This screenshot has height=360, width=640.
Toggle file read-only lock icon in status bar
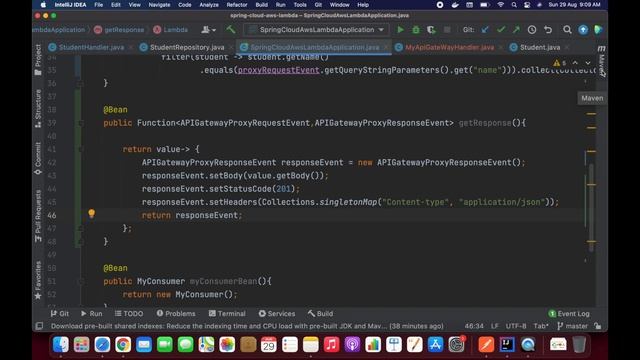click(598, 326)
